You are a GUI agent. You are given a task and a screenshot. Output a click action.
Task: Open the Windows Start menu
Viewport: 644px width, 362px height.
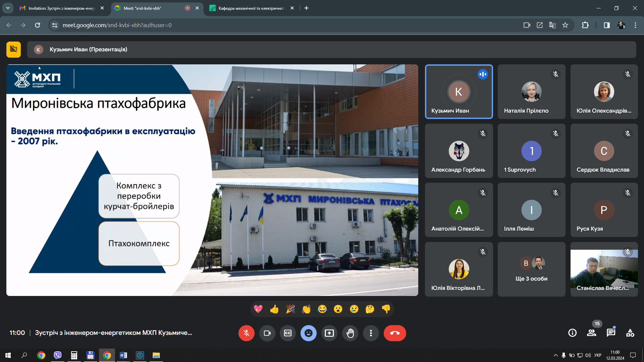tap(8, 355)
